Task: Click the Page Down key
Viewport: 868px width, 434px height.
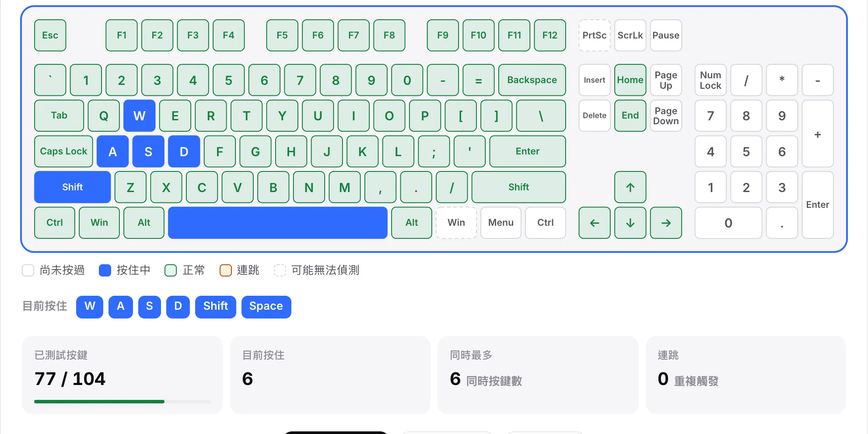Action: coord(666,116)
